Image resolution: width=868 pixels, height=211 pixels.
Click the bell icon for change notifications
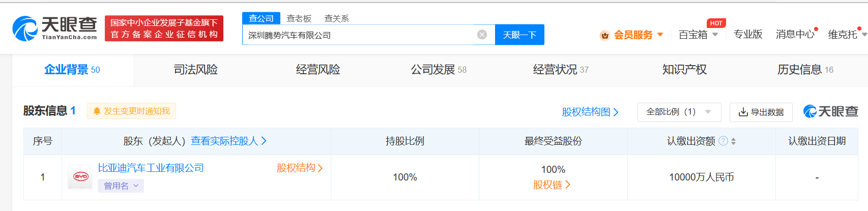point(97,111)
